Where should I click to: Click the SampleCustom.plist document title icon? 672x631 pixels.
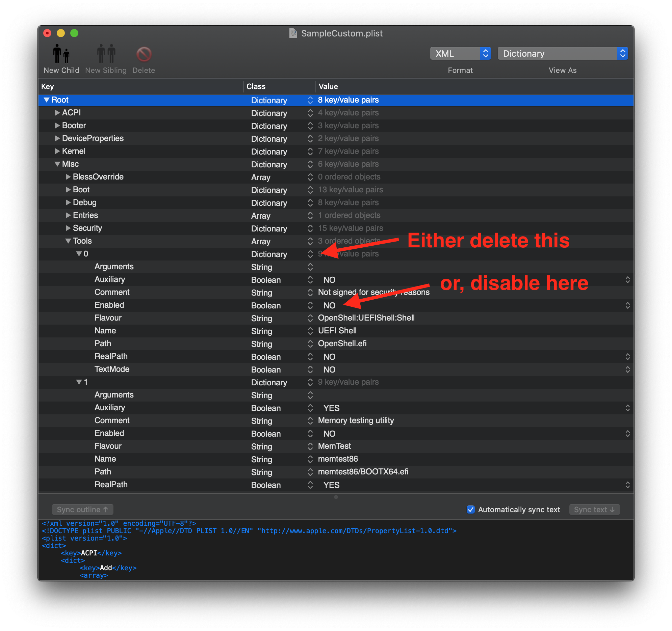click(293, 33)
